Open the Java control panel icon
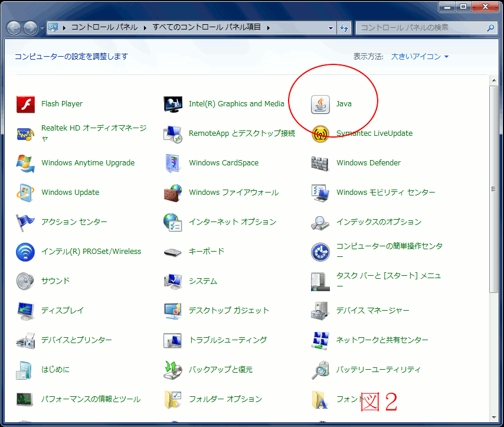This screenshot has width=504, height=427. coord(320,104)
